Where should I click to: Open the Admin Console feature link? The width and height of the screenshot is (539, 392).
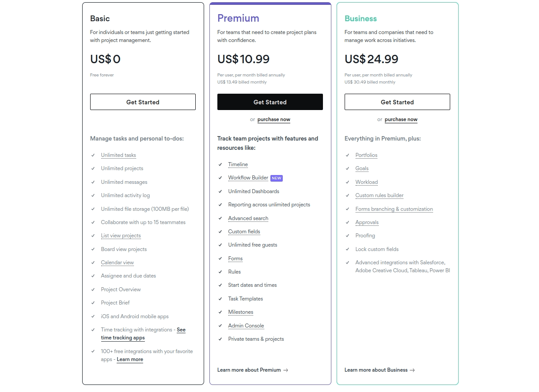click(246, 326)
